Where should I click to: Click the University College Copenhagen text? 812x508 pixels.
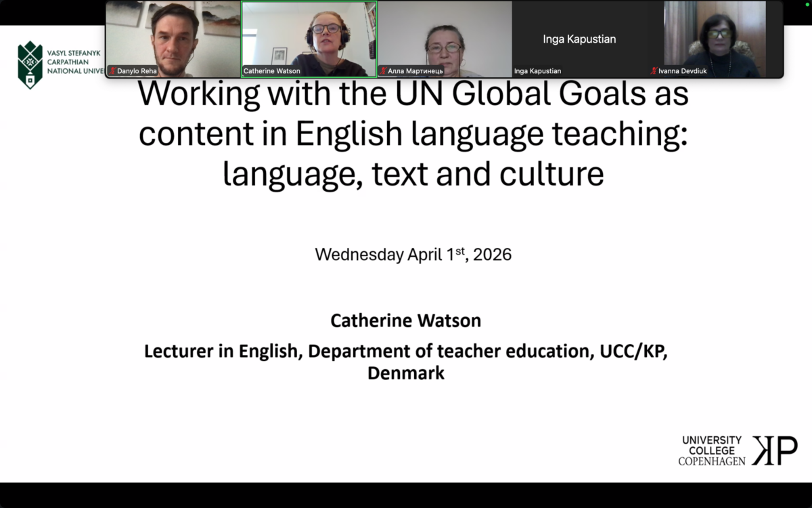tap(711, 450)
